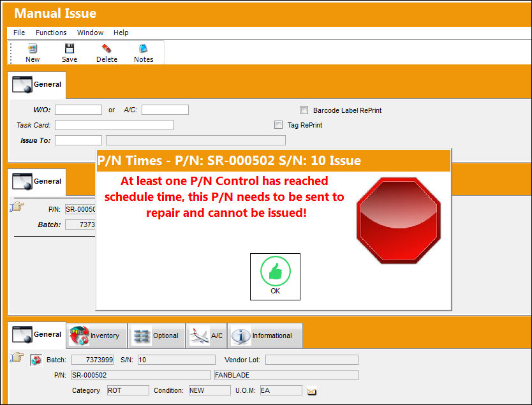Click the red warning message text
This screenshot has width=532, height=405.
(x=225, y=196)
